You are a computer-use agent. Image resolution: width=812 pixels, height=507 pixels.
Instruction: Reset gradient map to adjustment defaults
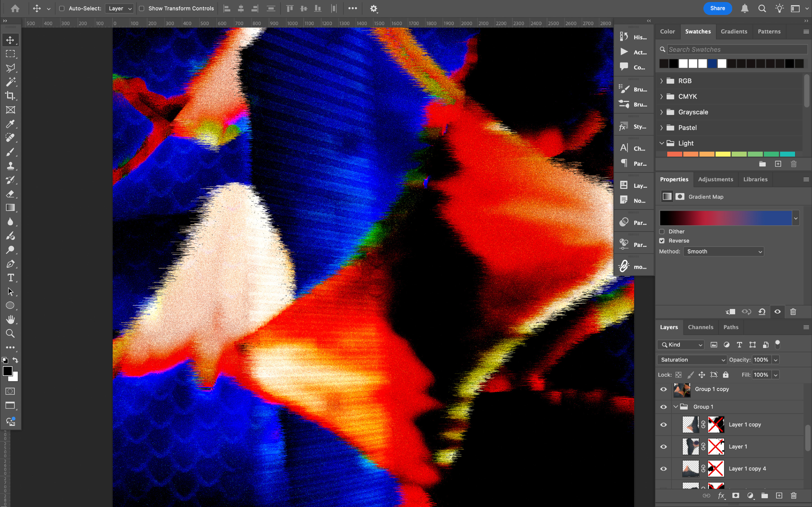pos(762,312)
